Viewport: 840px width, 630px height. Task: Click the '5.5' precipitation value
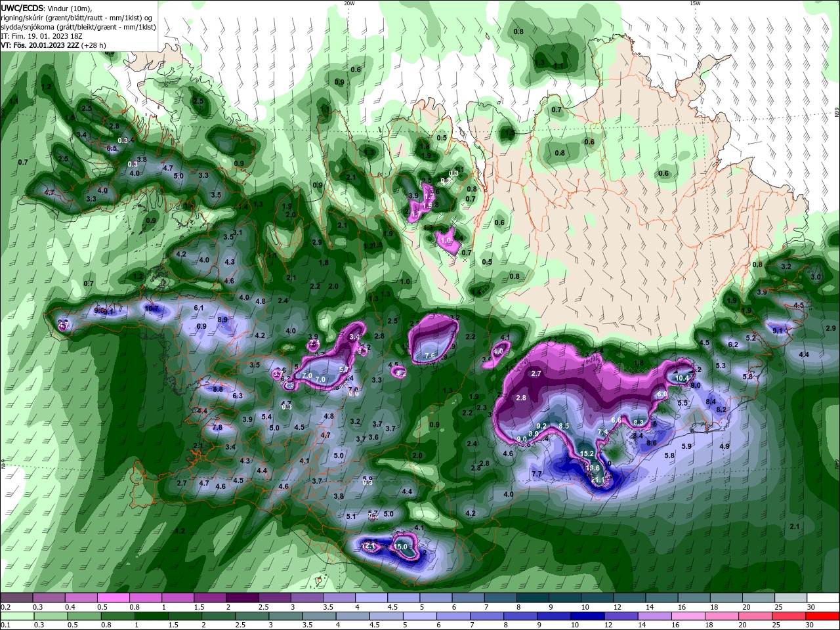[x=682, y=403]
